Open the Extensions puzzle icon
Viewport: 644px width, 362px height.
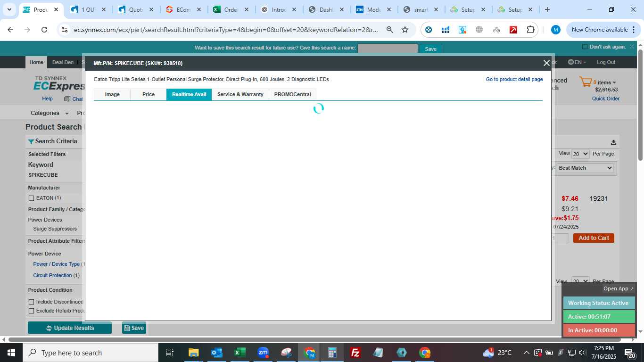[x=530, y=30]
